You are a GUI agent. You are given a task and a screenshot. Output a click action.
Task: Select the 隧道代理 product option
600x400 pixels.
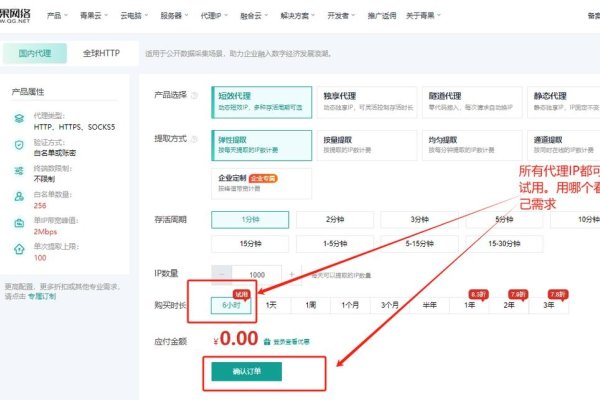[x=472, y=102]
